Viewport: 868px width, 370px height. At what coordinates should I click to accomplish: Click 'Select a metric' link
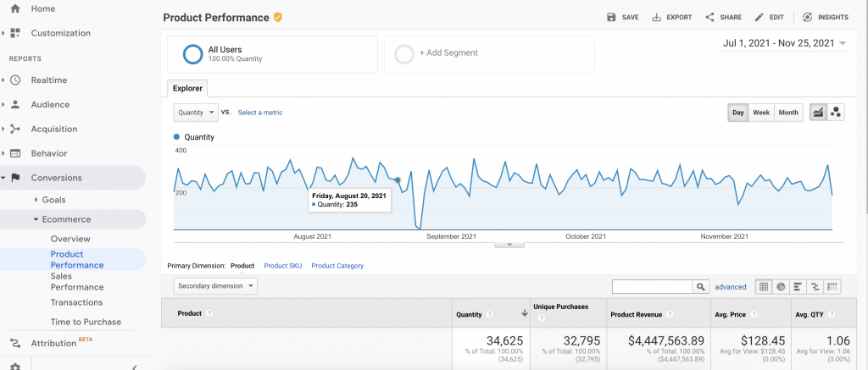tap(260, 113)
